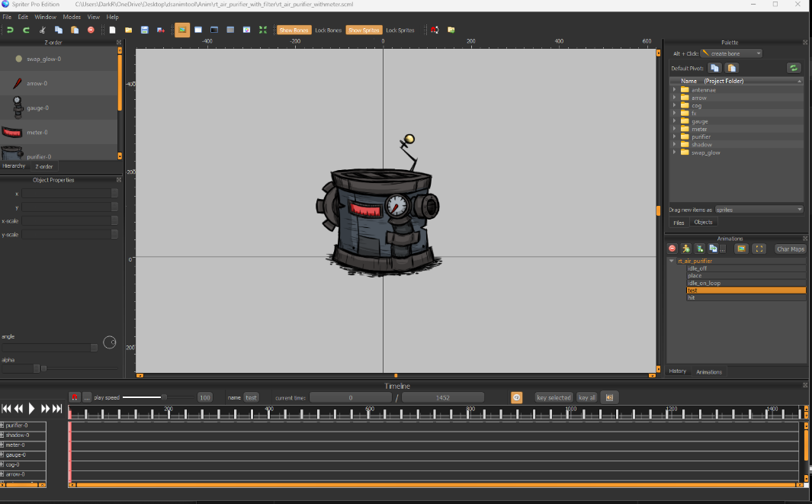Open the 'Drag new items as' sprites dropdown
This screenshot has height=504, width=812.
coord(759,210)
